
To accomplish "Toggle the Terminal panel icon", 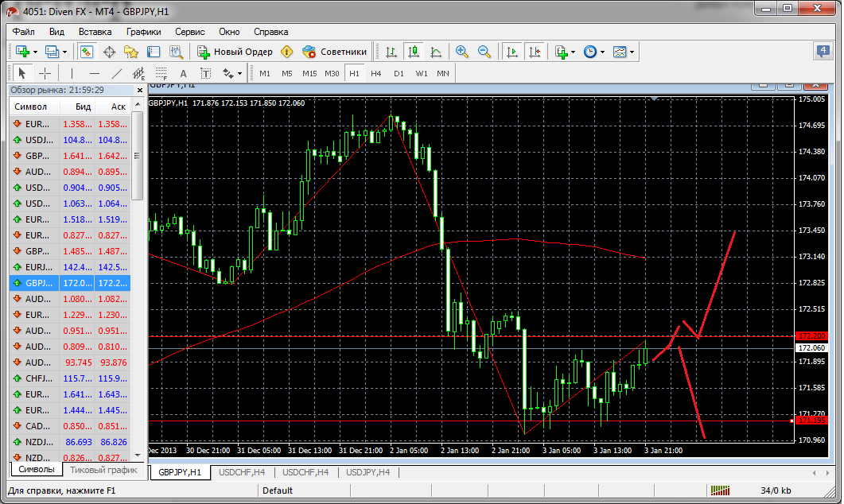I will 154,52.
